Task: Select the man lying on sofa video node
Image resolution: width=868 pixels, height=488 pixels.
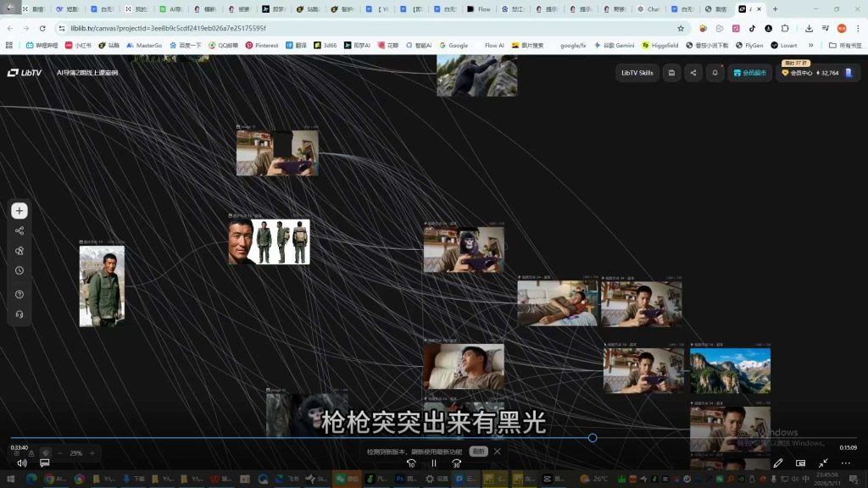Action: (x=558, y=303)
